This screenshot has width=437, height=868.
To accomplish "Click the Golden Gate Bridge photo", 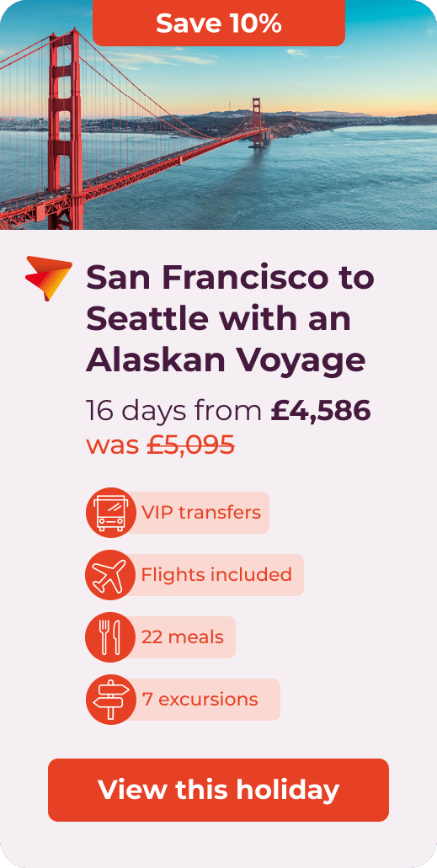I will pyautogui.click(x=218, y=114).
